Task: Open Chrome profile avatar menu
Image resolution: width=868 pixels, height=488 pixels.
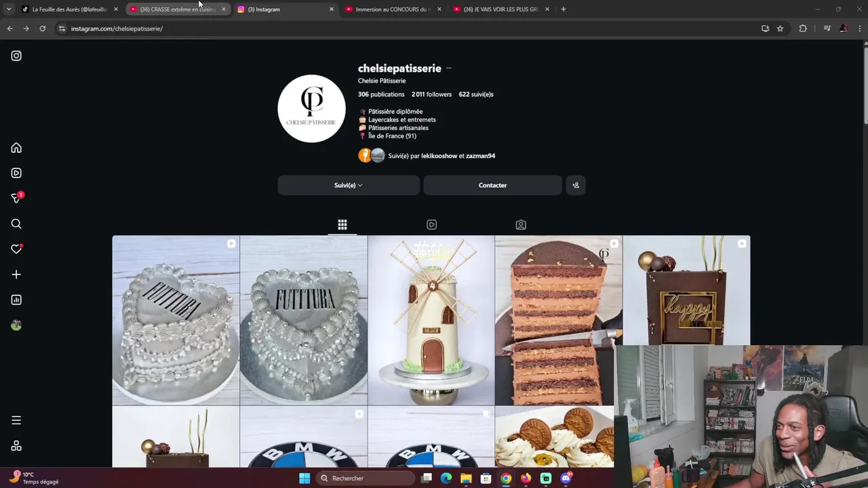Action: [x=843, y=28]
